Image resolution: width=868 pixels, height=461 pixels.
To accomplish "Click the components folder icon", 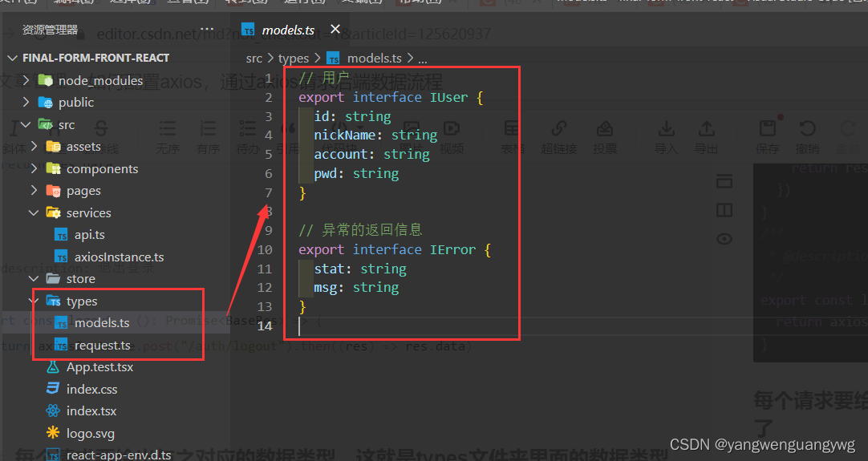I will 53,168.
